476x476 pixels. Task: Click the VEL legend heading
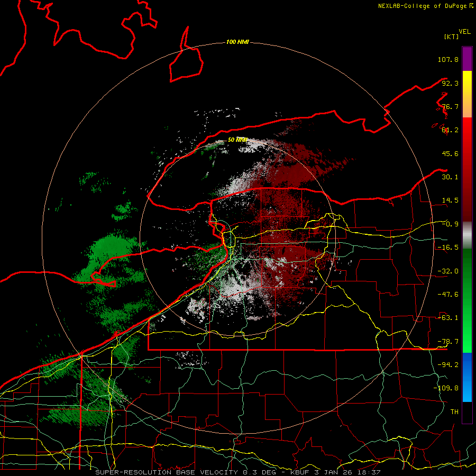pyautogui.click(x=464, y=32)
